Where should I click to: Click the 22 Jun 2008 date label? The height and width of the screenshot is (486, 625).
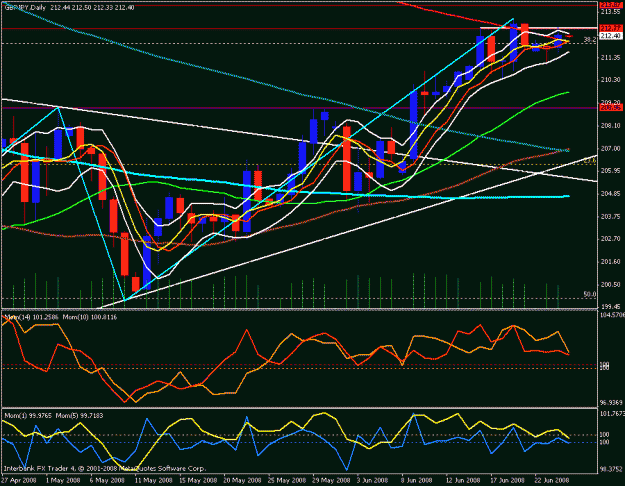[x=554, y=480]
